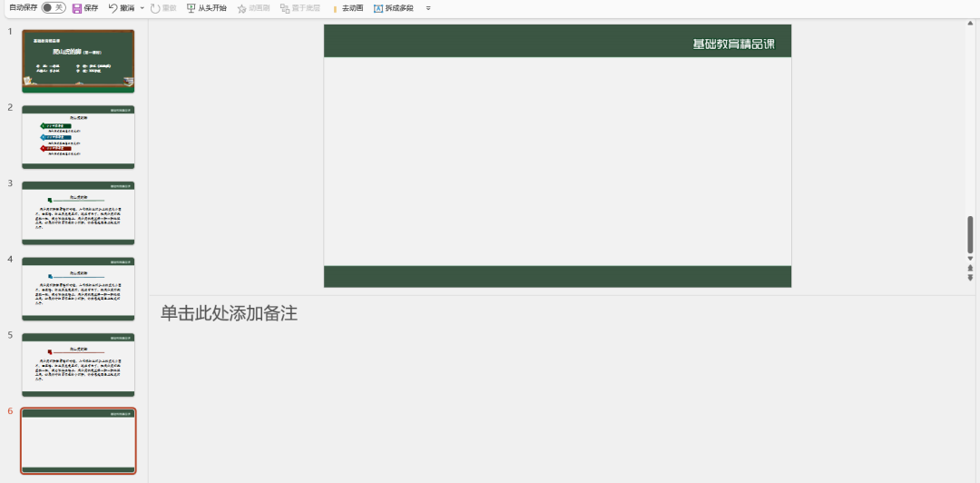Viewport: 980px width, 483px height.
Task: Click 基础教育精品课 header text on slide
Action: [734, 44]
